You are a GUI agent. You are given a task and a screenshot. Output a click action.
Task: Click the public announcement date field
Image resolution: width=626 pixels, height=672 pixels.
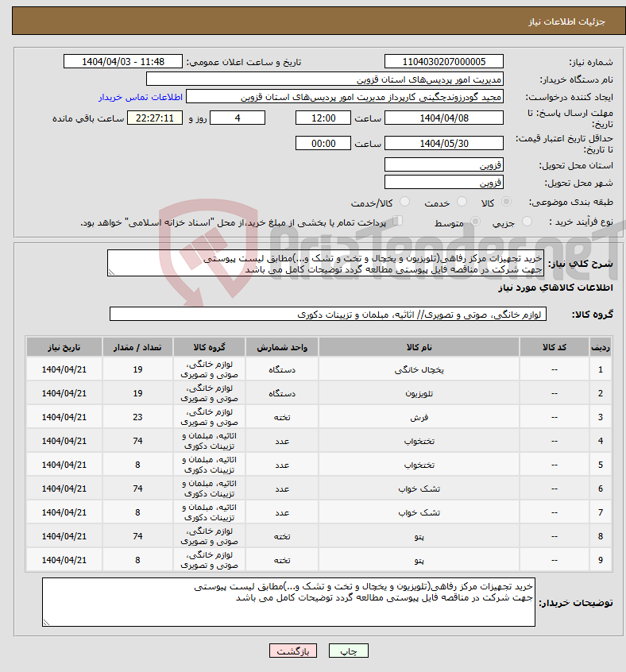pyautogui.click(x=123, y=62)
